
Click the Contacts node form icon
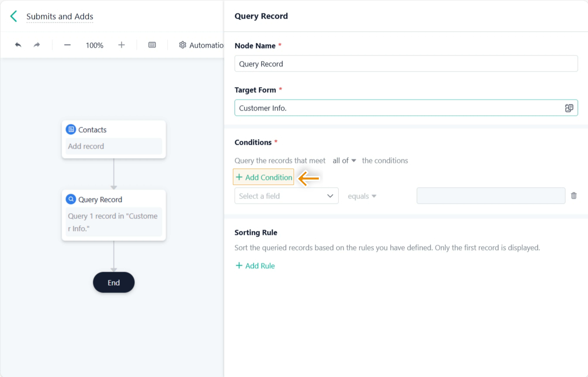[x=71, y=129]
